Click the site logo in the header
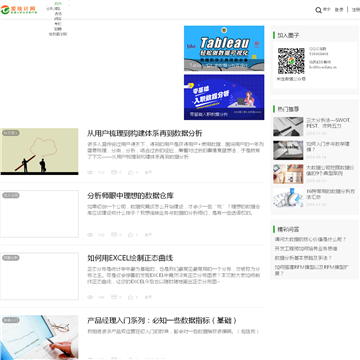 19,10
